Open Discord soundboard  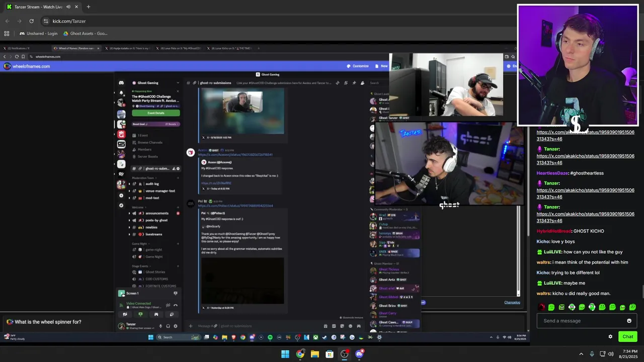tap(172, 314)
